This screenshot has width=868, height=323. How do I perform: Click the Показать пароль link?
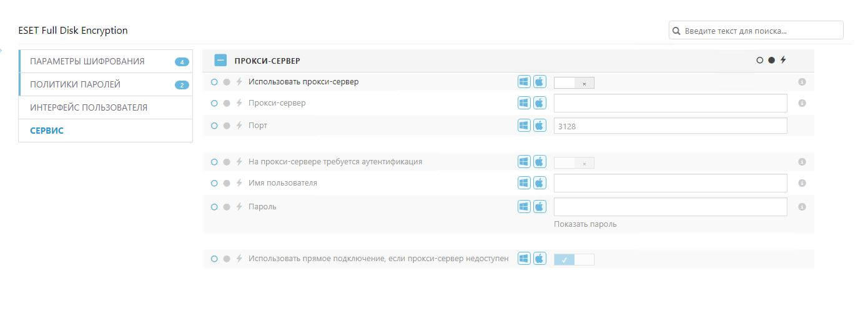(x=585, y=224)
